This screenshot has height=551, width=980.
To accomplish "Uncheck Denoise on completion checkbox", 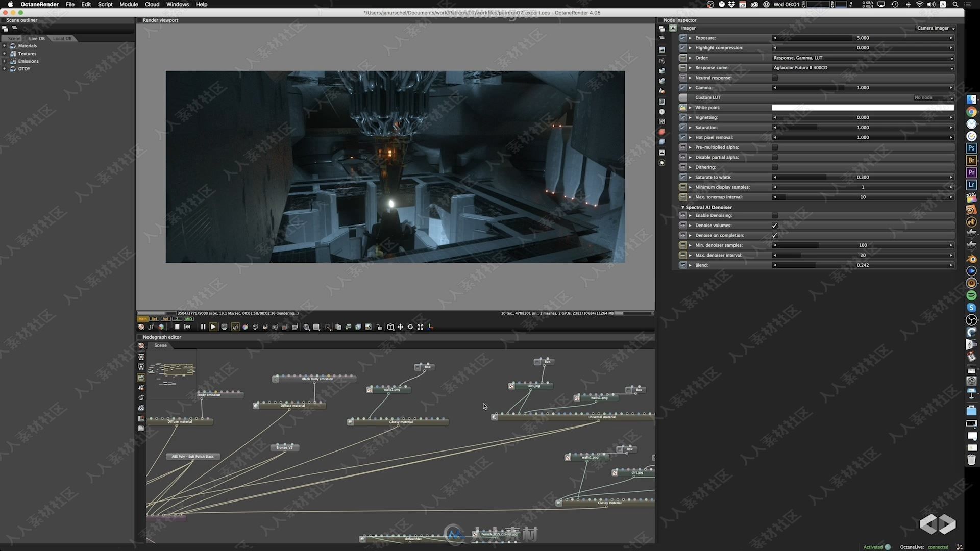I will [775, 235].
